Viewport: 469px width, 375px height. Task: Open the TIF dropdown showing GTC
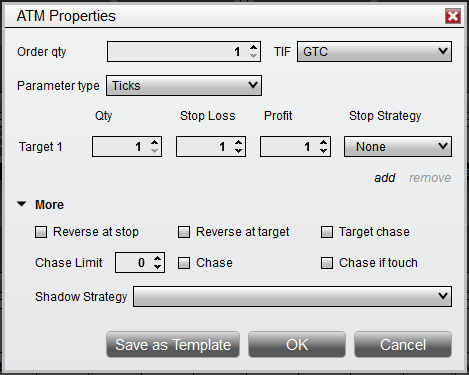(x=374, y=52)
